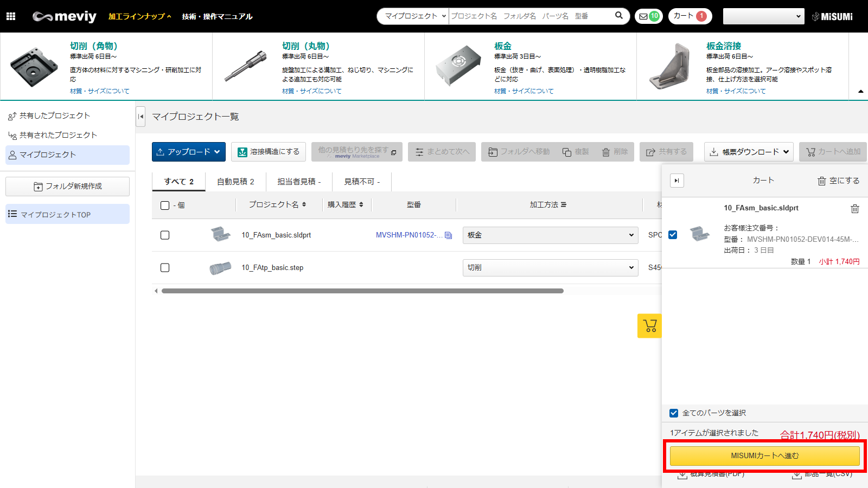Open 10_FAsm_basic.sldprt thumbnail in project list
Viewport: 868px width, 488px height.
(220, 234)
